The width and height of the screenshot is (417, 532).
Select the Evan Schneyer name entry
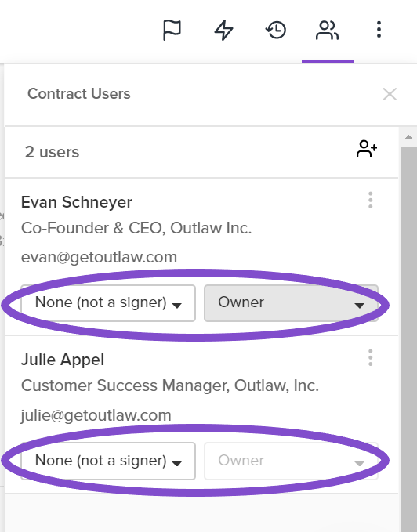77,202
